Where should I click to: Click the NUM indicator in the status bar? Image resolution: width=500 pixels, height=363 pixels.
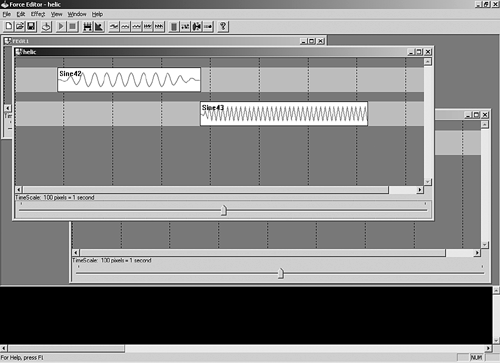pyautogui.click(x=476, y=358)
